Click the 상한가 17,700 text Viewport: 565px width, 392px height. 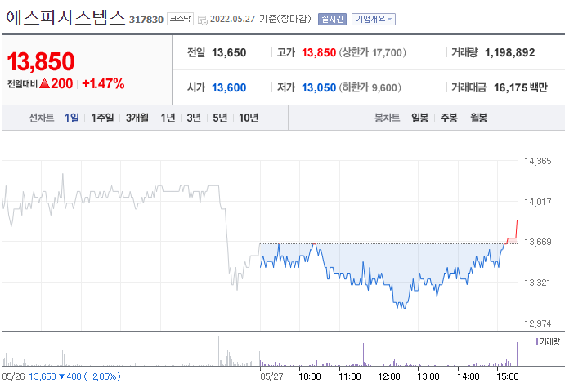[373, 53]
